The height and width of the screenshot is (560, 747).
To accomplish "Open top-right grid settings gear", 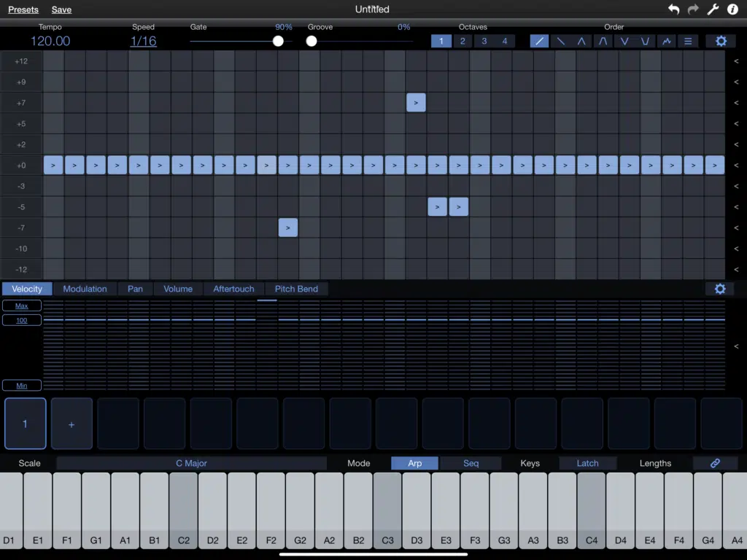I will [721, 41].
